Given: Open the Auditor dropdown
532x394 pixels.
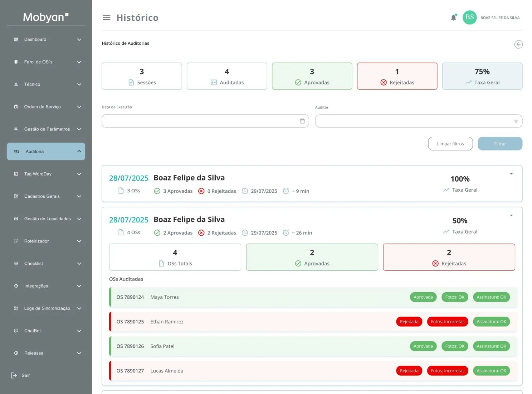Looking at the screenshot, I should point(419,121).
